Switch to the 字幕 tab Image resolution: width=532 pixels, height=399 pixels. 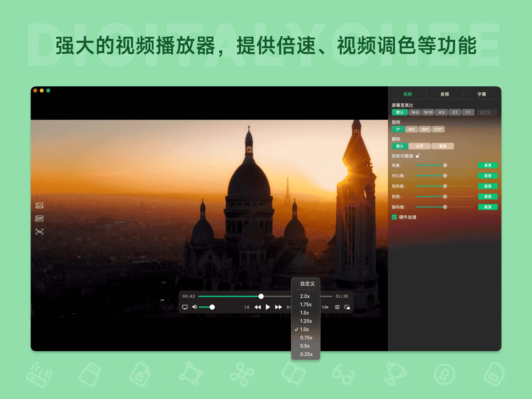[482, 94]
